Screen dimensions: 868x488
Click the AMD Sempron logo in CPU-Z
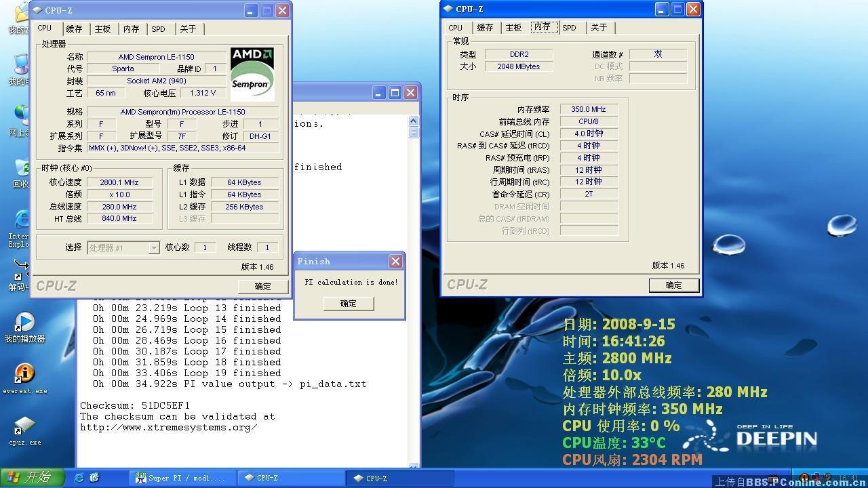pyautogui.click(x=252, y=73)
